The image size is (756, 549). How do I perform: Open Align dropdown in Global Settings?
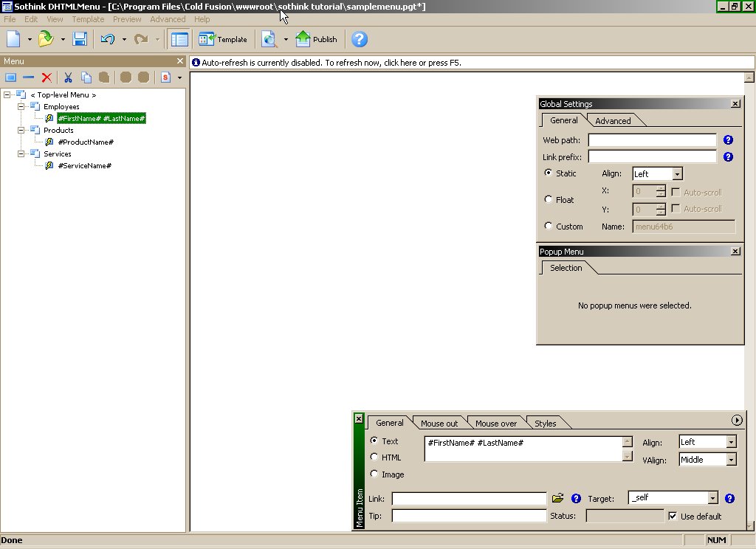coord(678,173)
